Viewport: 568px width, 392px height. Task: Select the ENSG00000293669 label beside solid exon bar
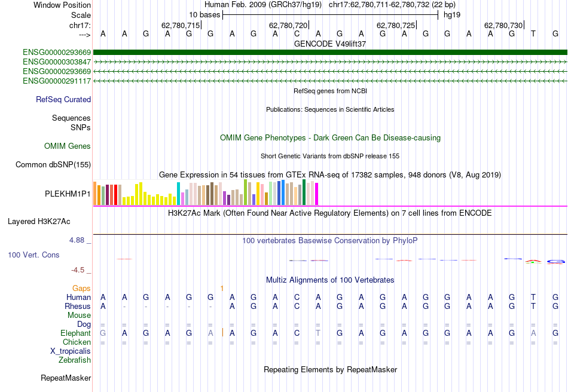coord(57,53)
